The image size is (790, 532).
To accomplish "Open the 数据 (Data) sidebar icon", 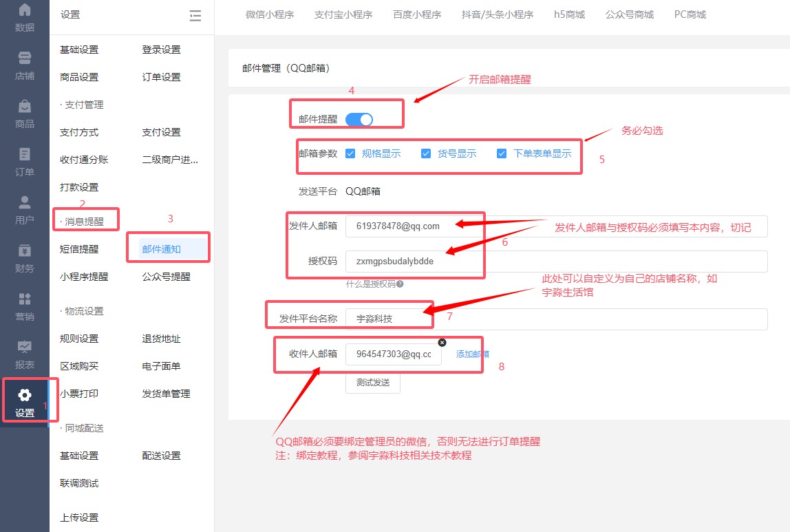I will tap(25, 17).
